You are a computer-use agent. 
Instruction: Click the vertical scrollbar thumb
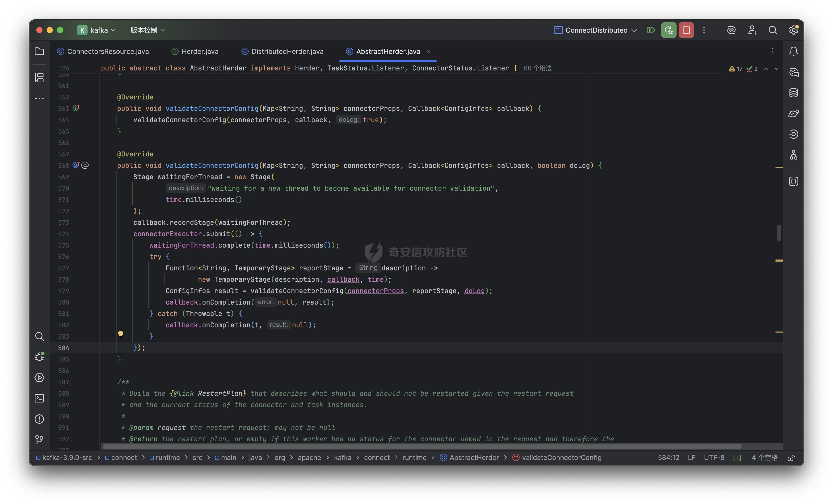779,233
